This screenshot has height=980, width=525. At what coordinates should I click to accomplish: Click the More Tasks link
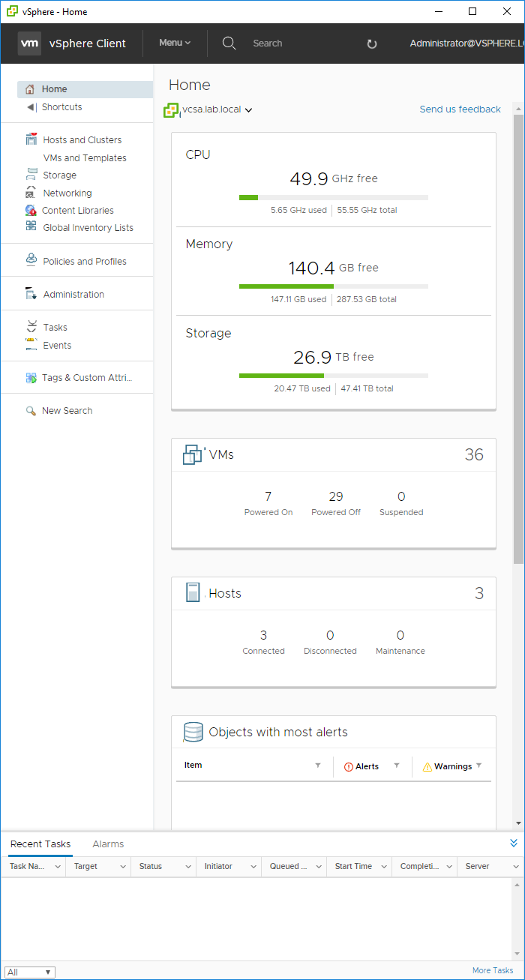493,970
